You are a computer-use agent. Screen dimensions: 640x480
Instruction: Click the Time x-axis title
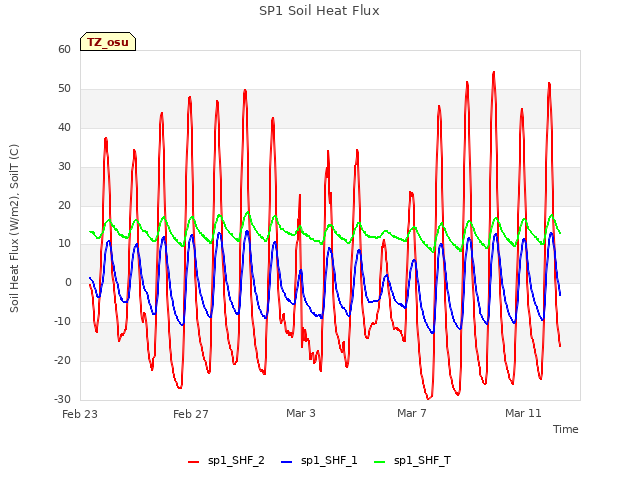566,429
